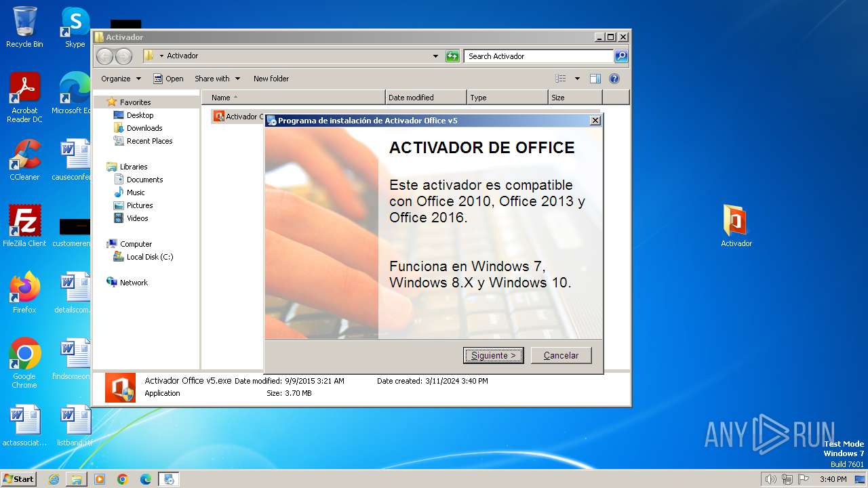Select Network in navigation pane
The height and width of the screenshot is (488, 868).
[133, 283]
